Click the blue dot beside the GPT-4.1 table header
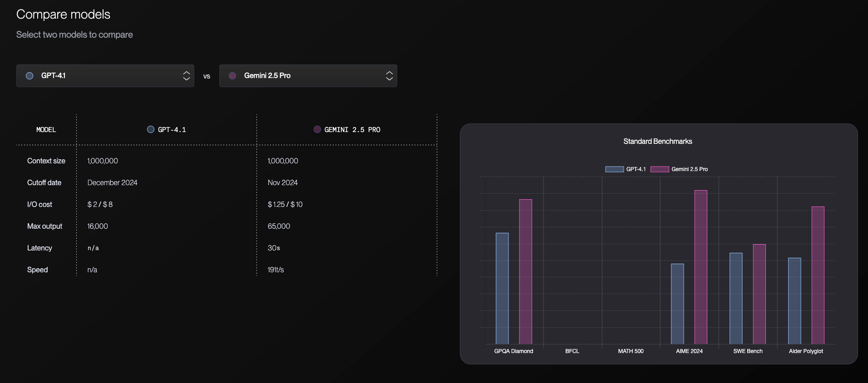Viewport: 868px width, 383px height. [151, 129]
